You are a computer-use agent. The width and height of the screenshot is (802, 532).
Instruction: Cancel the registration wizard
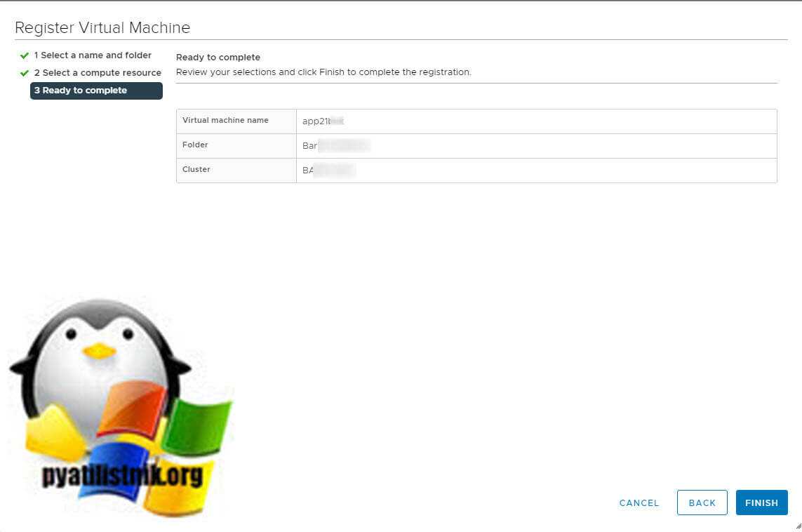point(639,503)
